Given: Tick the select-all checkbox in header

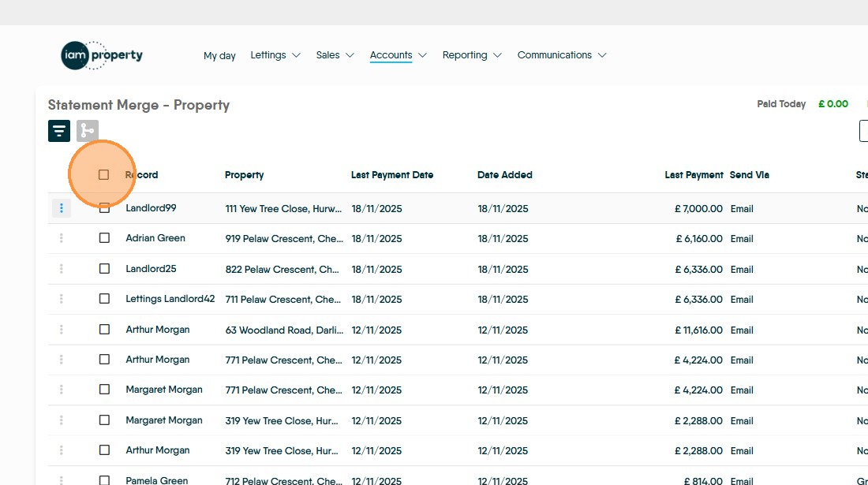Looking at the screenshot, I should pyautogui.click(x=103, y=175).
